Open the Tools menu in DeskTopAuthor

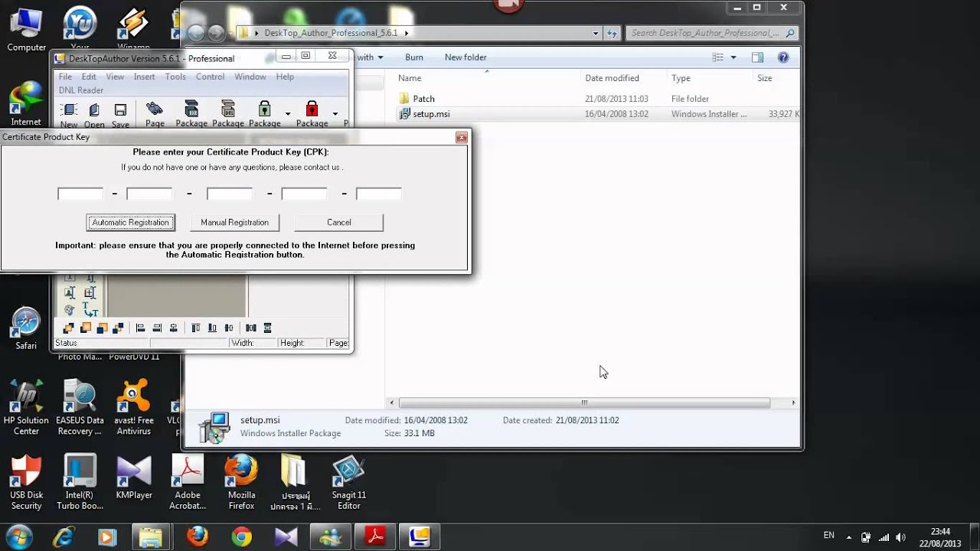click(175, 77)
